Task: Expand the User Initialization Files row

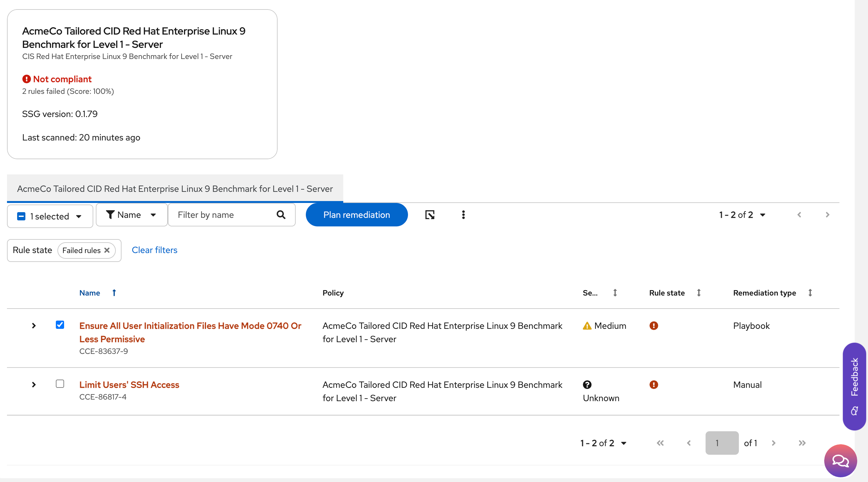Action: click(x=34, y=326)
